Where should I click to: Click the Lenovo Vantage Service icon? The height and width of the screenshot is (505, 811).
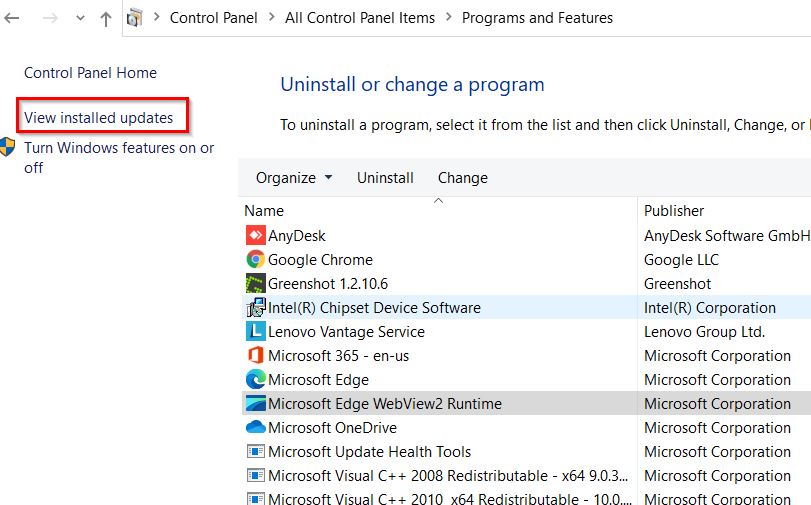click(256, 331)
